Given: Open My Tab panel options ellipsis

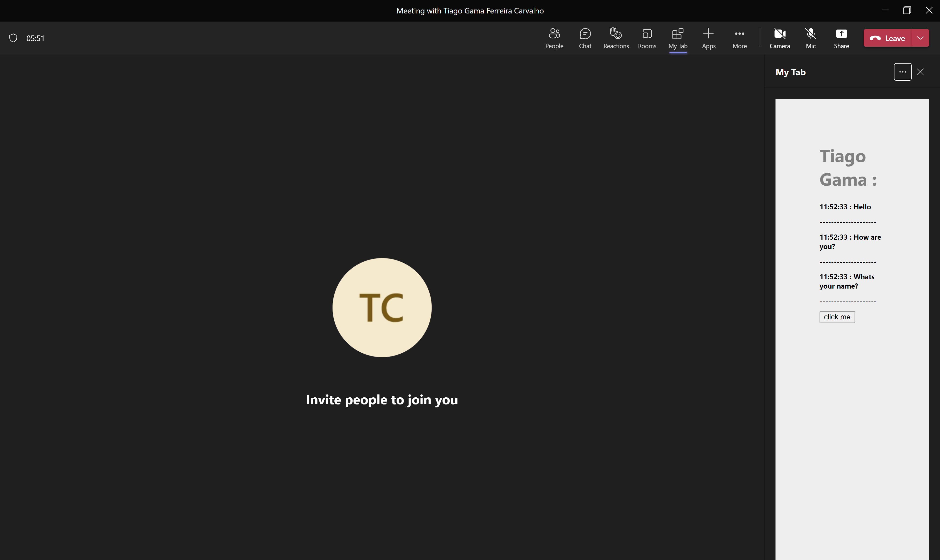Looking at the screenshot, I should pyautogui.click(x=902, y=72).
